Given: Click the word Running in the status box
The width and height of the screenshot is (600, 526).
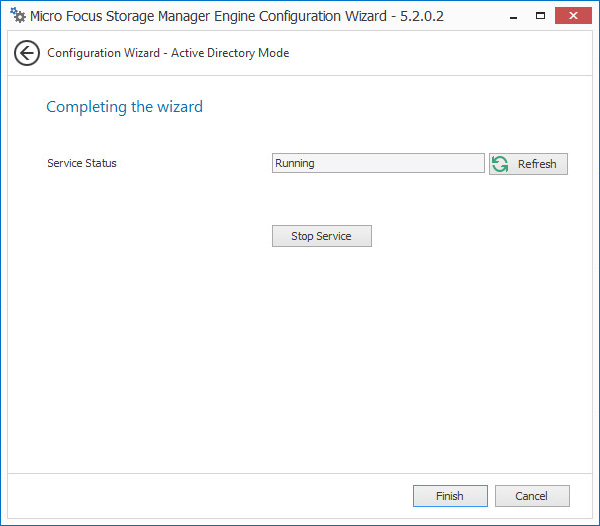Looking at the screenshot, I should point(295,163).
